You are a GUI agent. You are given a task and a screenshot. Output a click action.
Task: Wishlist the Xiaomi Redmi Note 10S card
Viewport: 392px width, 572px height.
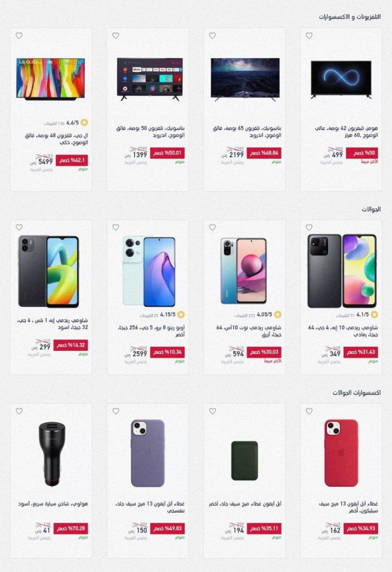[x=212, y=227]
